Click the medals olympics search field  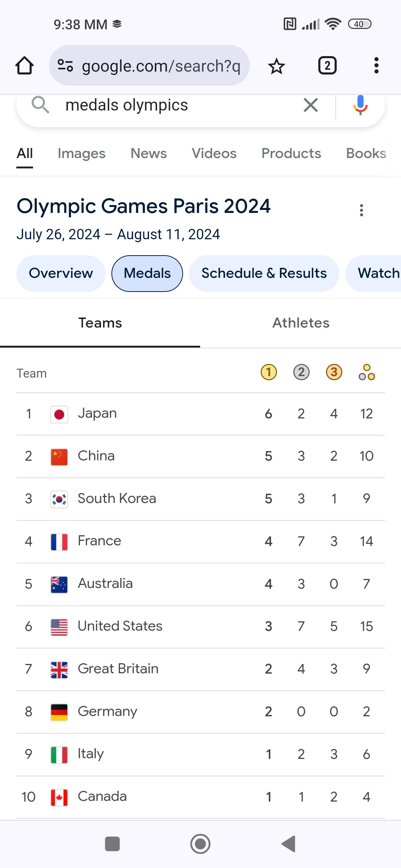178,105
